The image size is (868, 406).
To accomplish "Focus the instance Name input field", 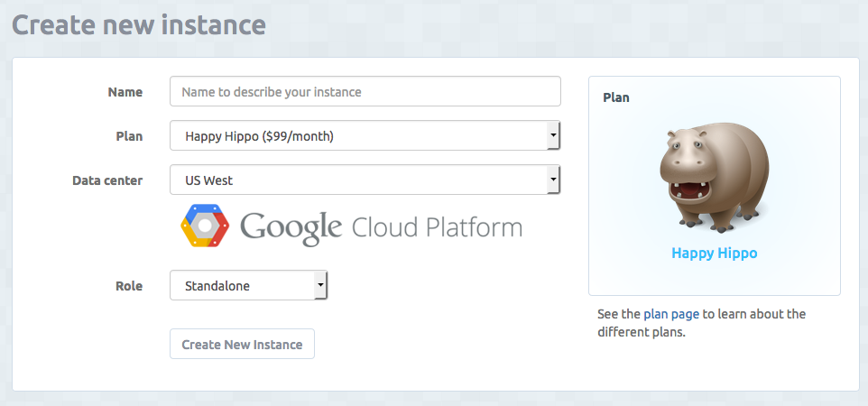I will click(365, 92).
